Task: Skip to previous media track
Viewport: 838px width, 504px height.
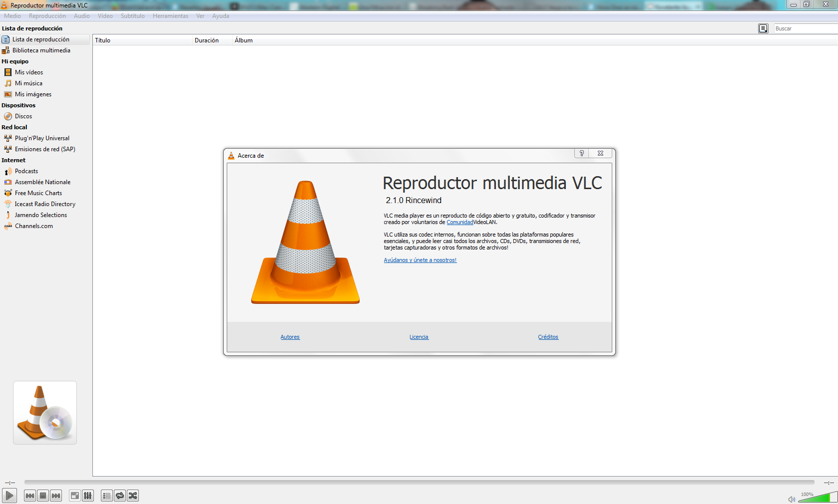Action: point(30,496)
